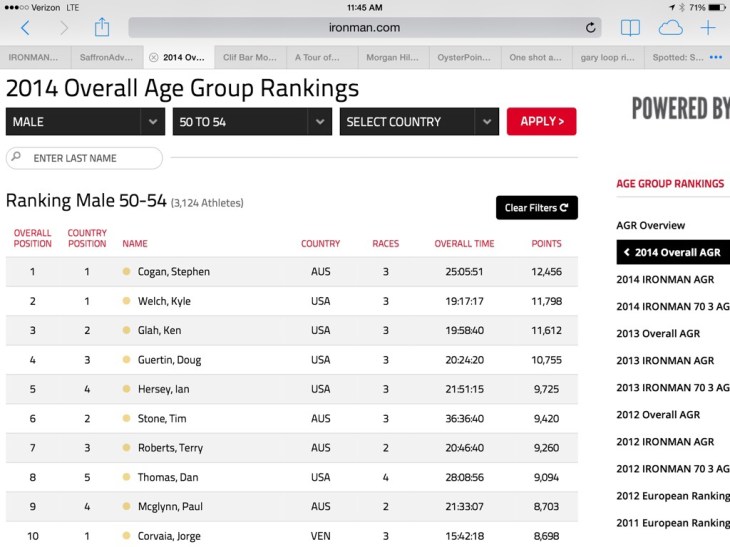The height and width of the screenshot is (547, 730).
Task: Go to AGR Overview link
Action: [x=650, y=226]
